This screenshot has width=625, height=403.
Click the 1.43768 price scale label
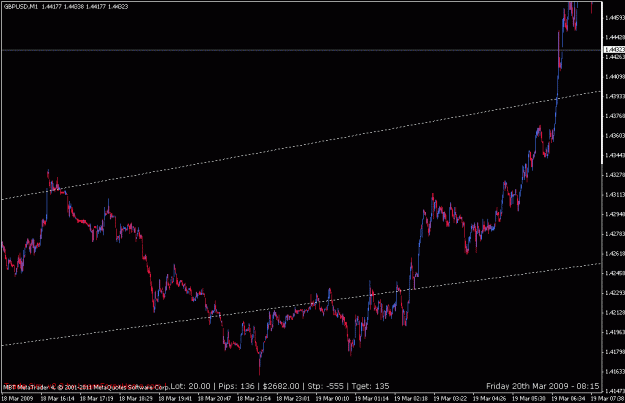615,116
